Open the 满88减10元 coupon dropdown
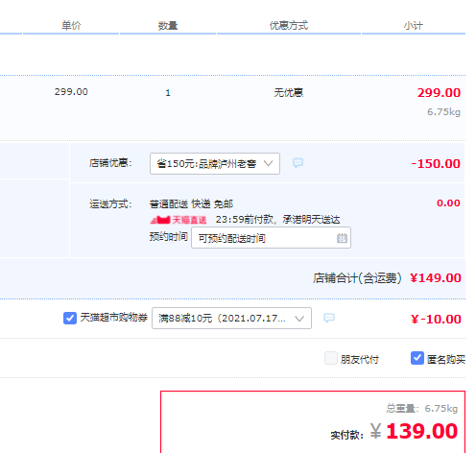The height and width of the screenshot is (453, 476). [231, 318]
